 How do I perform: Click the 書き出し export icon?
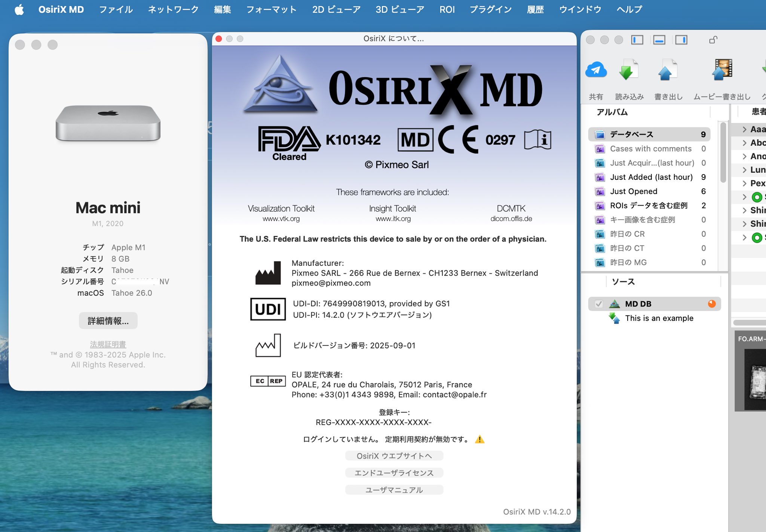[x=668, y=70]
